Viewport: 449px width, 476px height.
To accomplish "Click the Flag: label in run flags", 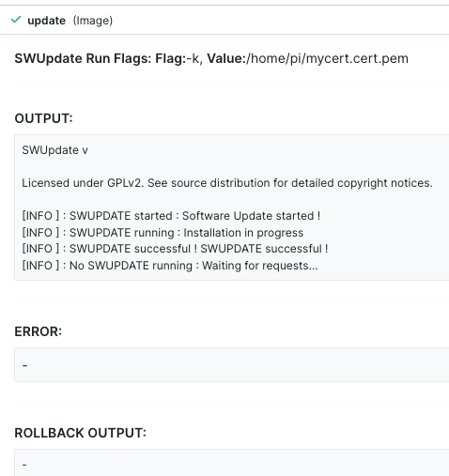I will [171, 58].
